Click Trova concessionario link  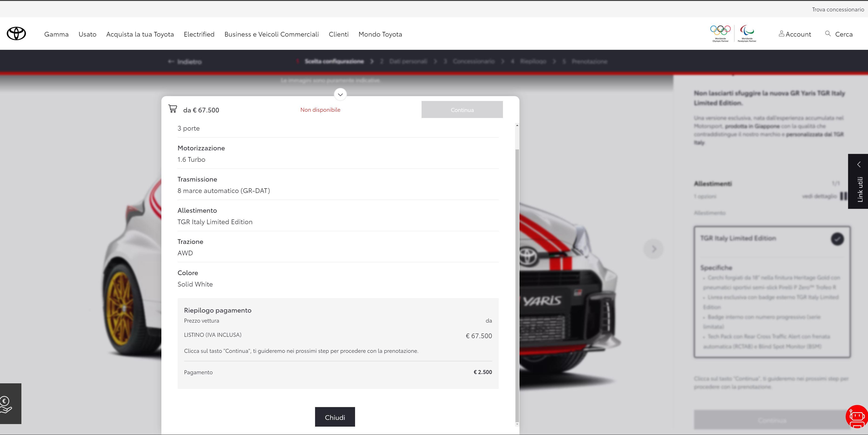click(x=838, y=10)
